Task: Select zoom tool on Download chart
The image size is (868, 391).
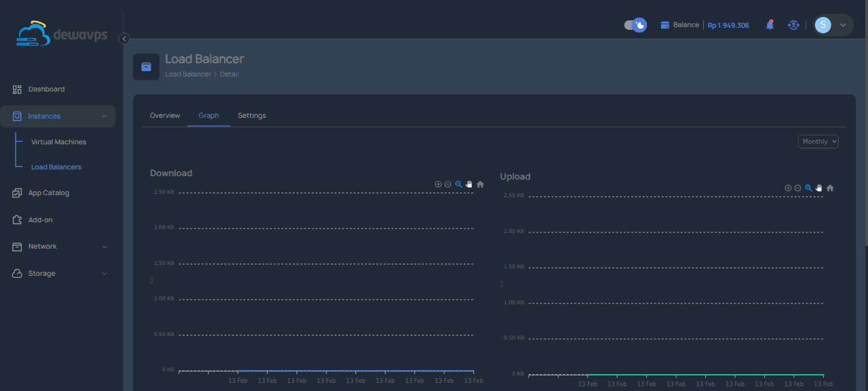Action: pyautogui.click(x=458, y=184)
